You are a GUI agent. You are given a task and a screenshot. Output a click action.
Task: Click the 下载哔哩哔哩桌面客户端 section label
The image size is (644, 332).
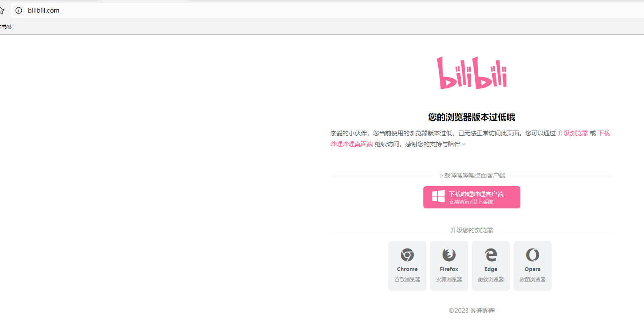(472, 175)
